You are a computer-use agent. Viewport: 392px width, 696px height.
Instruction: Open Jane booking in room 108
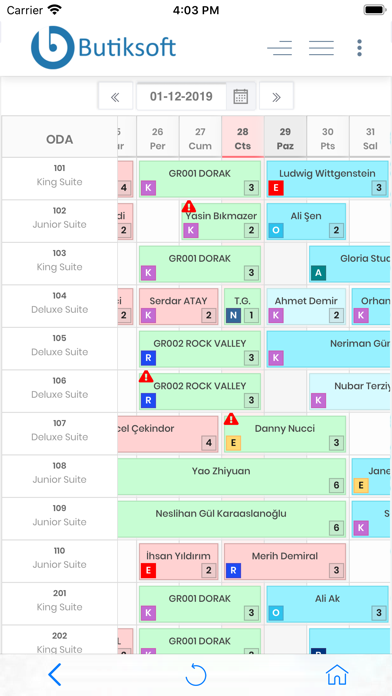[371, 476]
